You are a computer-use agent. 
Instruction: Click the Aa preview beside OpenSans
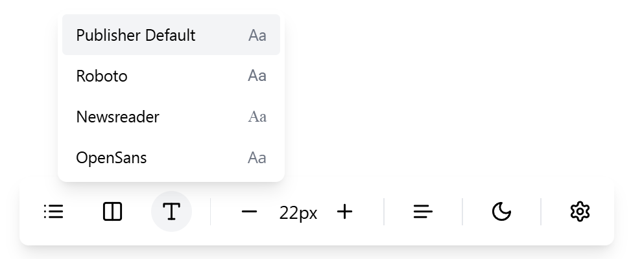pyautogui.click(x=257, y=158)
